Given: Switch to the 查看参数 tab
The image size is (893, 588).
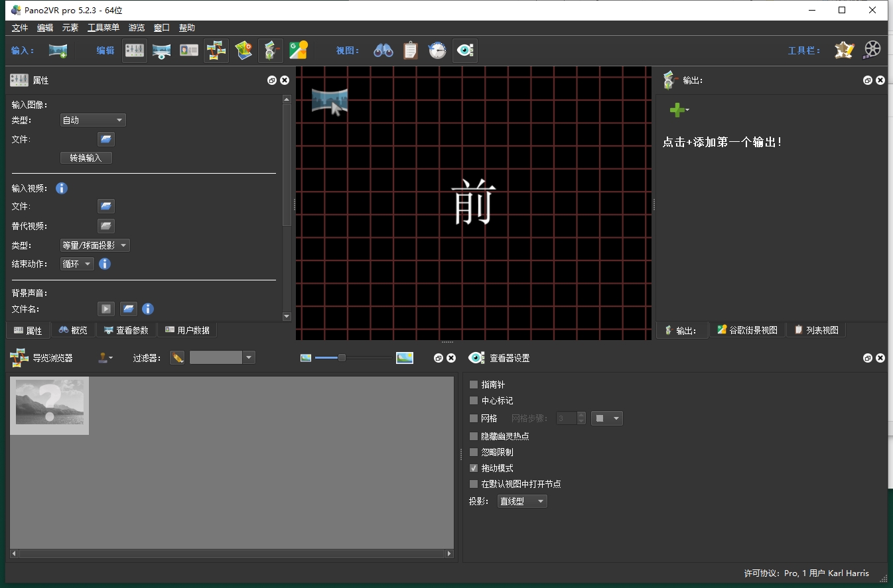Looking at the screenshot, I should 126,330.
